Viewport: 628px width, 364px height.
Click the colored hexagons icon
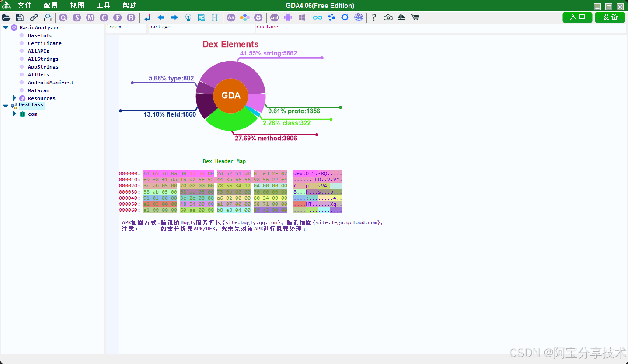245,17
